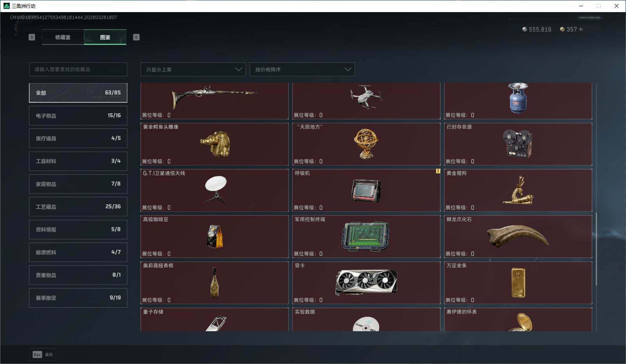Click the + icon to buy more currency

point(581,29)
